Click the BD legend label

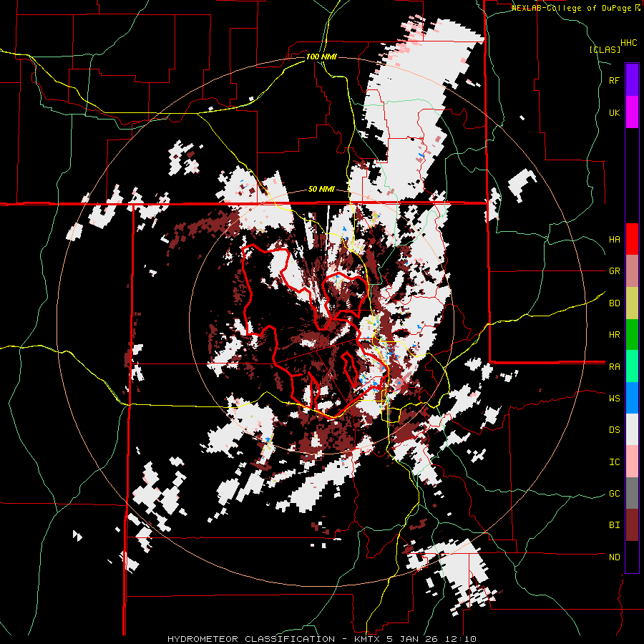[x=614, y=303]
